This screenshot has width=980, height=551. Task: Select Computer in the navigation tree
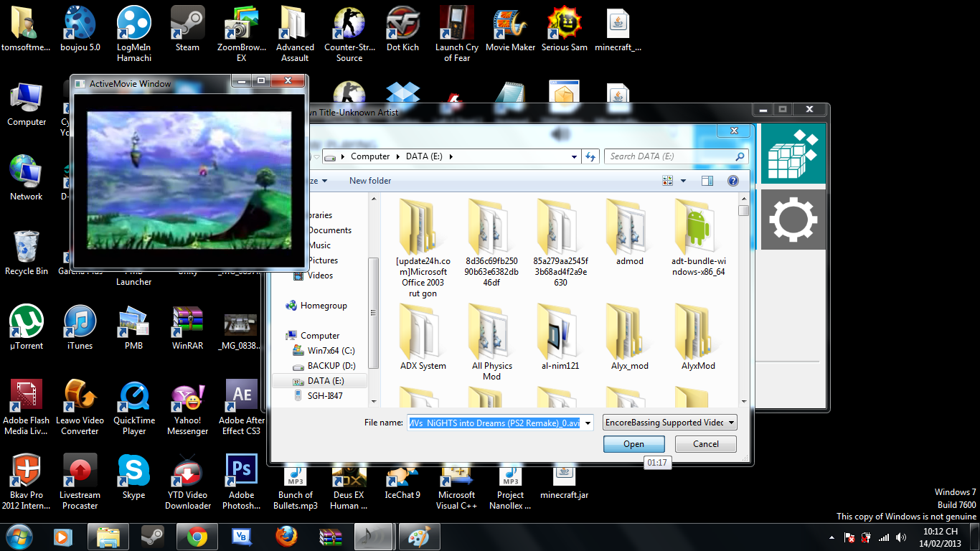pyautogui.click(x=320, y=336)
